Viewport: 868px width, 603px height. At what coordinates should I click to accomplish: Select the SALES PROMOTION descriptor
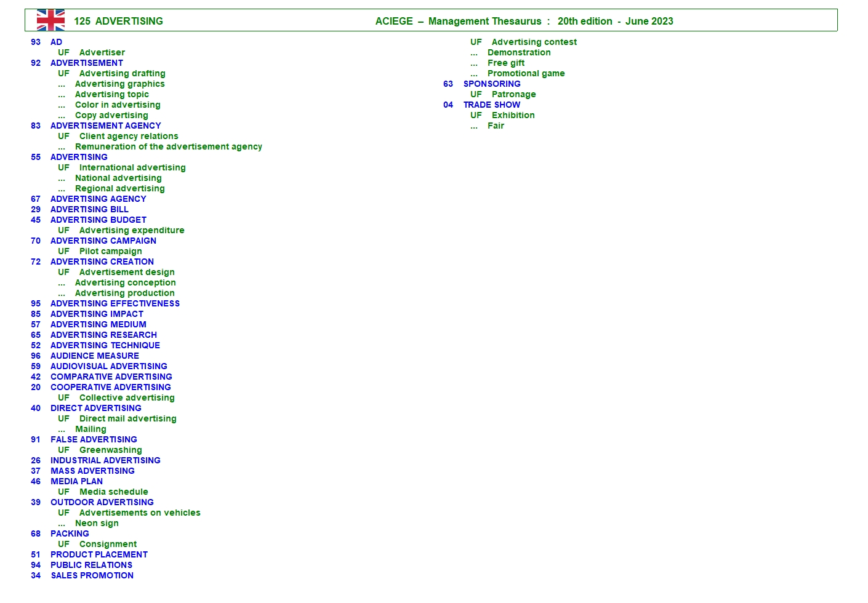(x=92, y=575)
